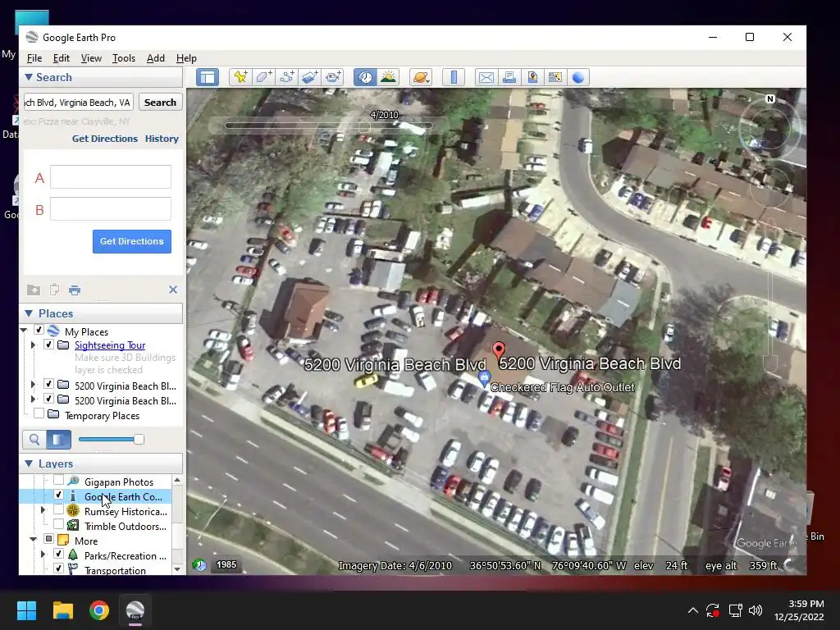Uncheck second 5200 Virginia Beach Bl... checkbox
Viewport: 840px width, 630px height.
48,399
